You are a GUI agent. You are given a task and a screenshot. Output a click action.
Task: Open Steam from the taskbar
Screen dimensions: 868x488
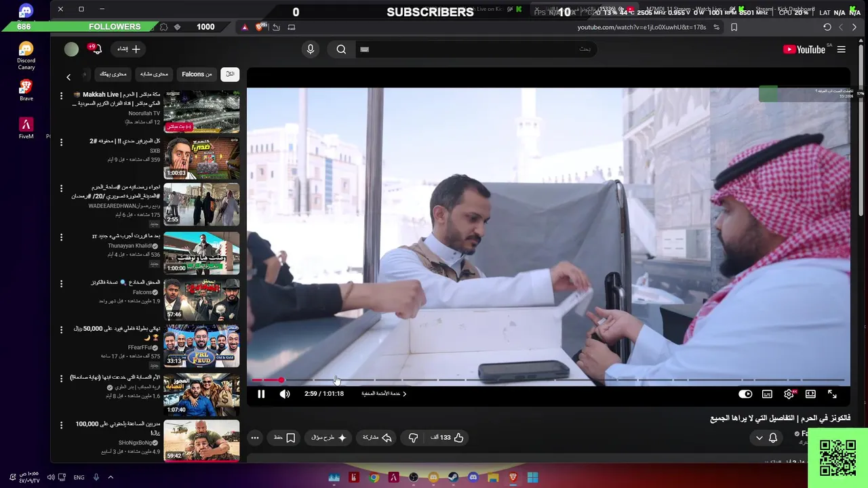[453, 477]
